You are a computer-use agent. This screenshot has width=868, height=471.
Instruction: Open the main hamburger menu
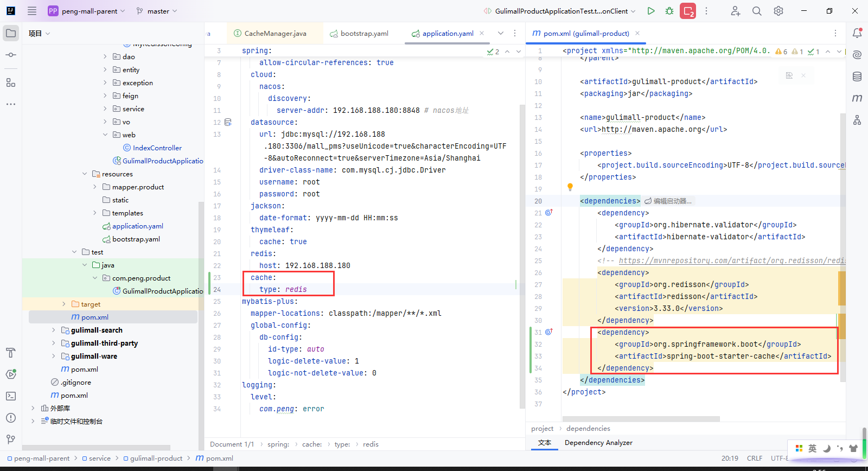click(x=32, y=11)
